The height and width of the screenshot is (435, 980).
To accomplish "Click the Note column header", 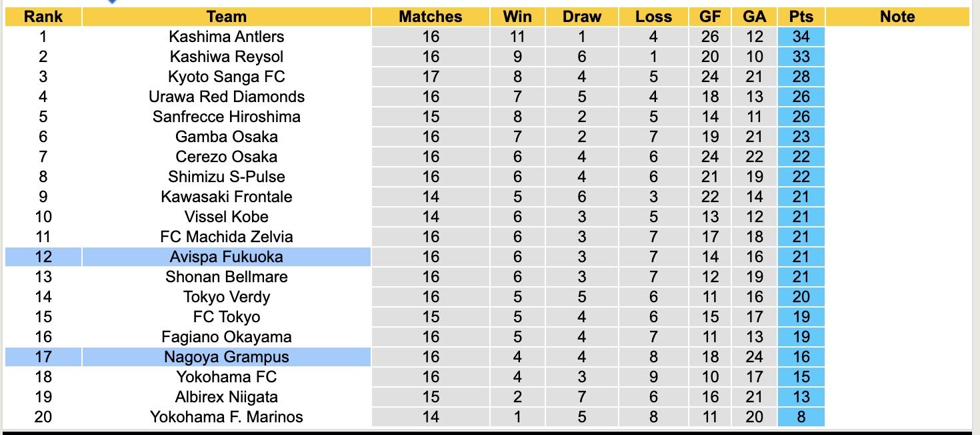I will tap(897, 17).
